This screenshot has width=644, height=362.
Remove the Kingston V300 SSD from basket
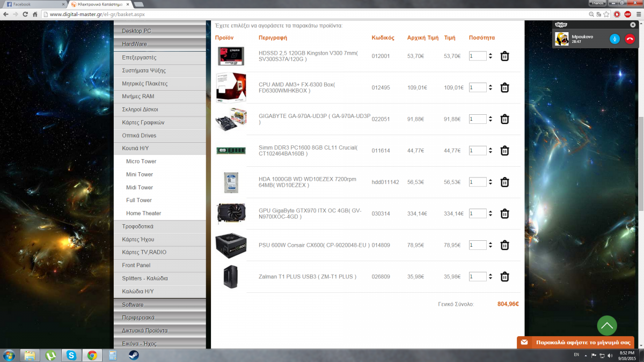pos(504,56)
